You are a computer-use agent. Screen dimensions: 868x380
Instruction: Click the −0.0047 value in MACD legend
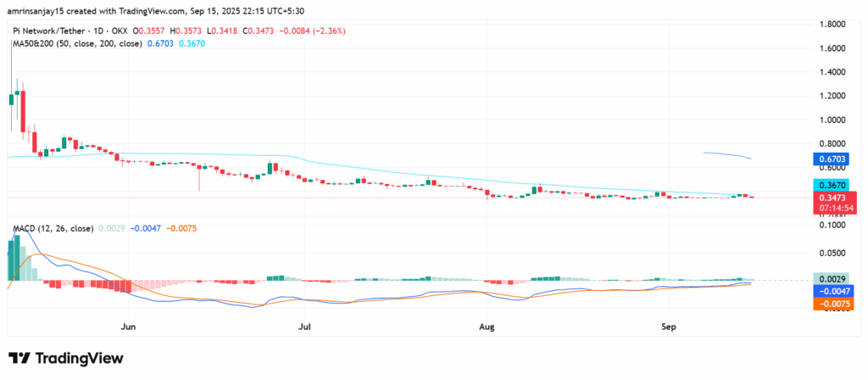147,227
